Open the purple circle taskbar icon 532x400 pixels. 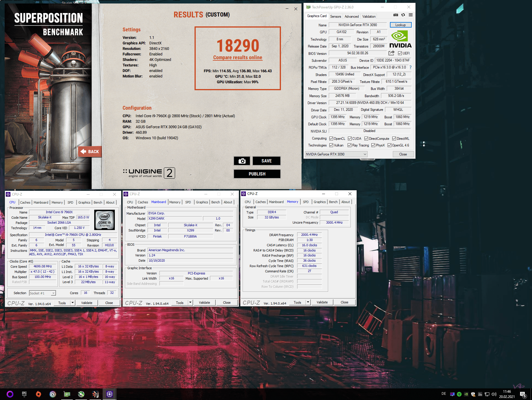coord(10,394)
